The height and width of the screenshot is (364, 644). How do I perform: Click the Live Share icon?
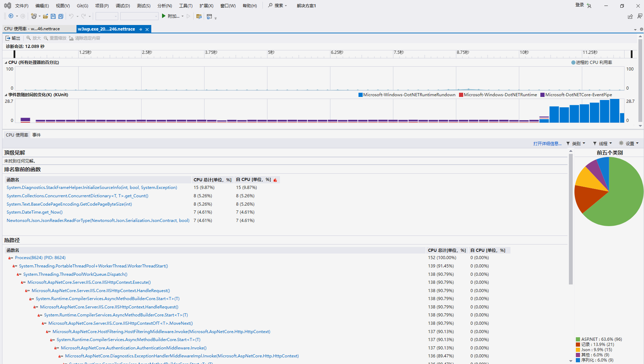(630, 16)
